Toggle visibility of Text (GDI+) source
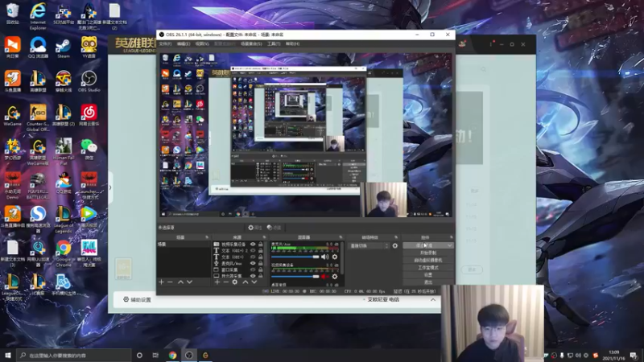This screenshot has width=644, height=362. tap(253, 257)
